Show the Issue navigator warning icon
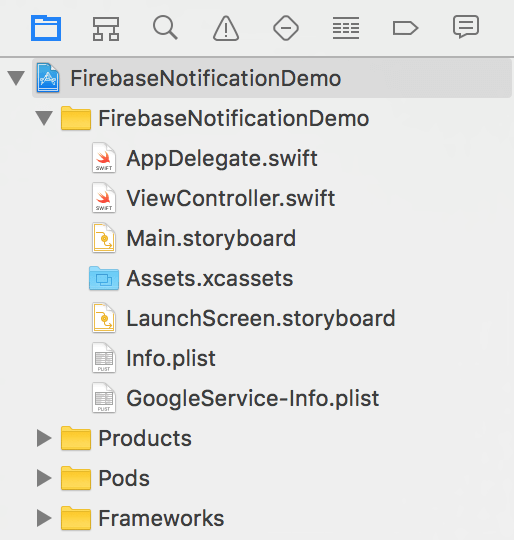 (x=226, y=28)
